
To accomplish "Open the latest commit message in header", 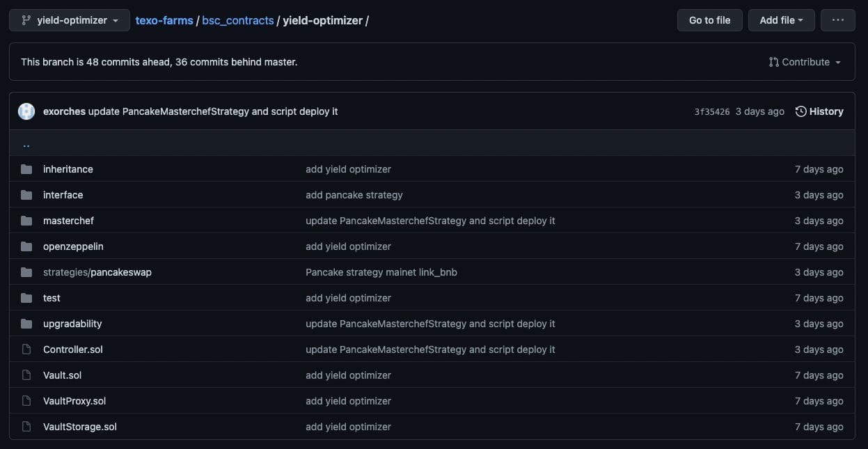I will (213, 111).
